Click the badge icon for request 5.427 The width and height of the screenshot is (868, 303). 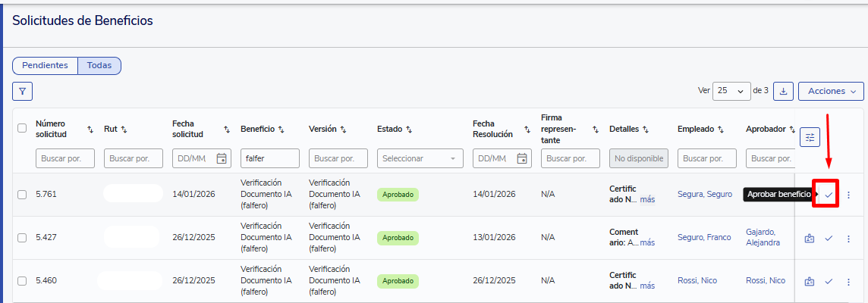coord(809,239)
